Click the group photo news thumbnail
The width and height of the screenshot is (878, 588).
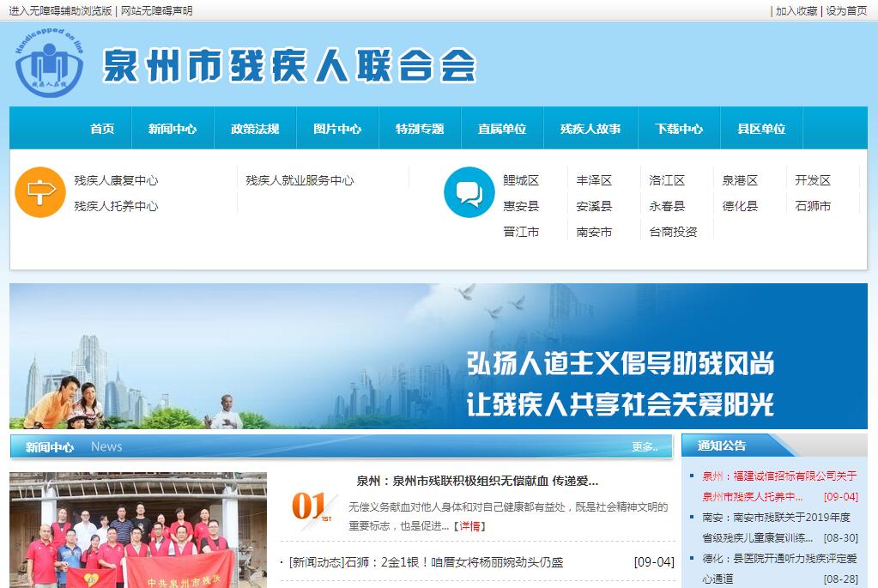point(138,530)
